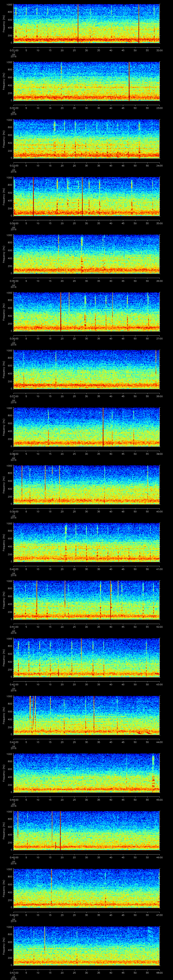The height and width of the screenshot is (980, 173).
Task: Click the 0:46:00 start time label
Action: [14, 915]
